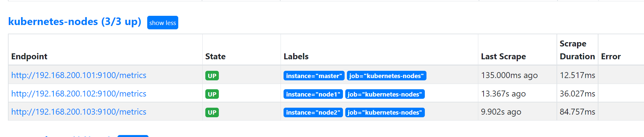Click the 84.757ms scrape duration cell

point(577,112)
